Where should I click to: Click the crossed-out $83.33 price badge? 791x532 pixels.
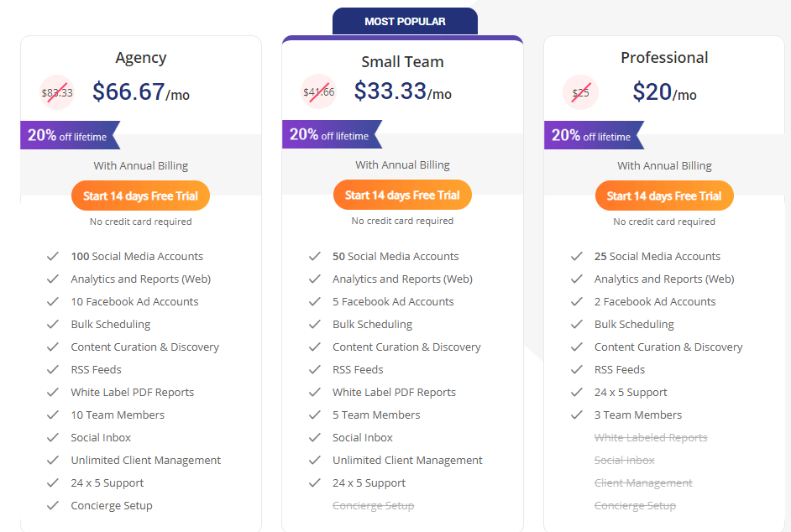[57, 92]
